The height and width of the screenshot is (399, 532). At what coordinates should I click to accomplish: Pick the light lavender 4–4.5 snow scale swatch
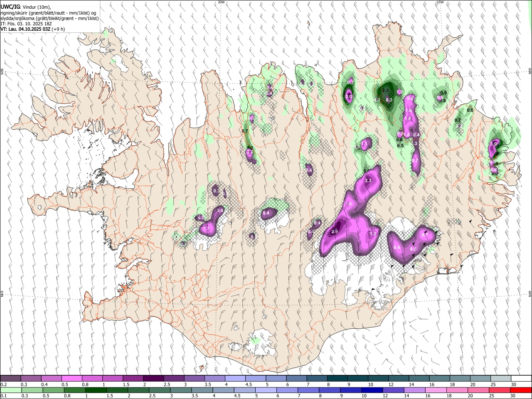235,378
